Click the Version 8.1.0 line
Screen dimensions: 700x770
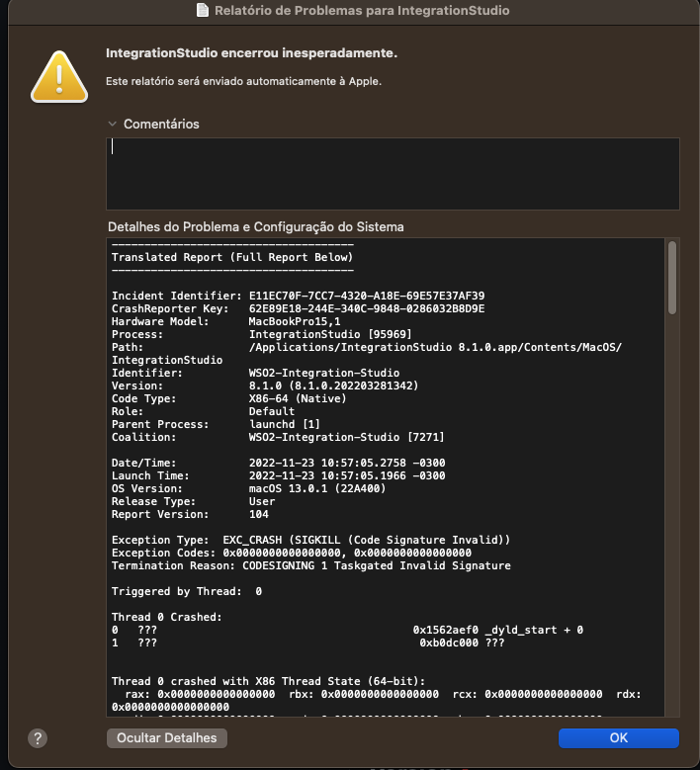[x=265, y=385]
